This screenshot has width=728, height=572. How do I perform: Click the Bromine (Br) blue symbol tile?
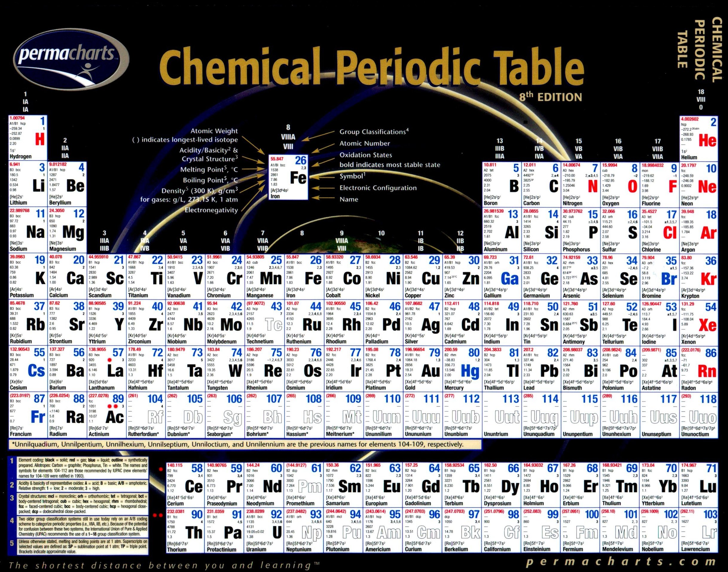(659, 277)
